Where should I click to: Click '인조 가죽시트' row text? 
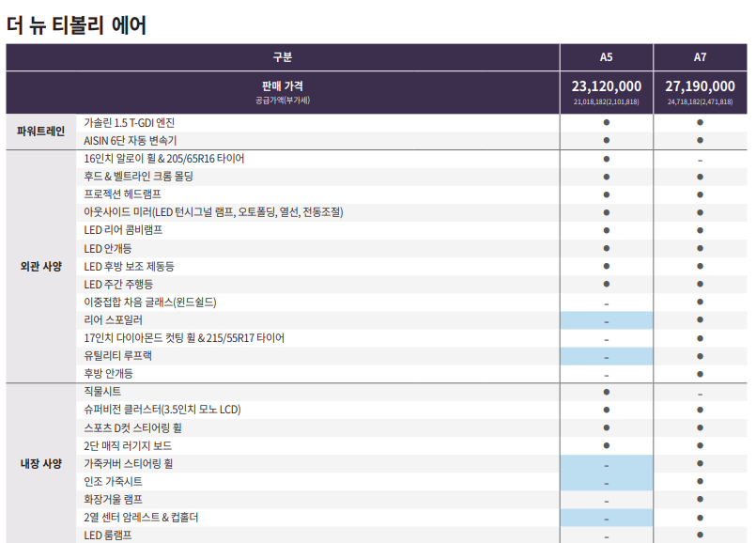tap(113, 482)
